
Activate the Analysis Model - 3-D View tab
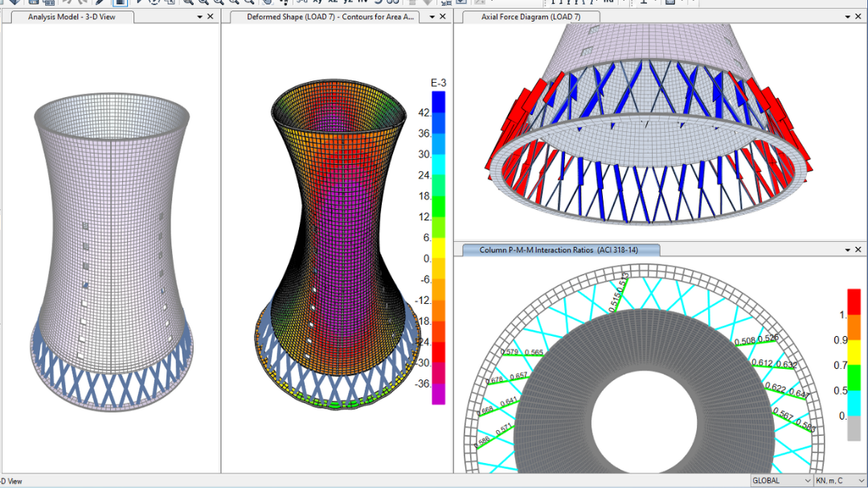pyautogui.click(x=72, y=16)
